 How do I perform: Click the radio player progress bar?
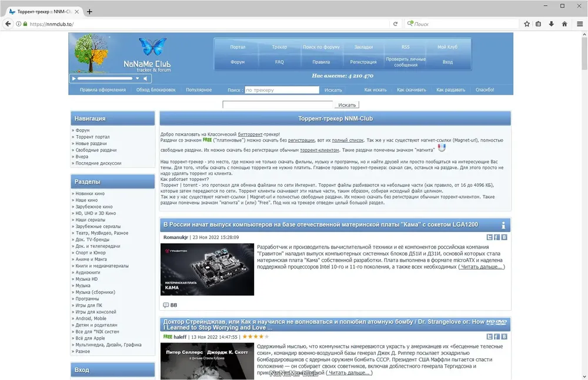click(105, 79)
